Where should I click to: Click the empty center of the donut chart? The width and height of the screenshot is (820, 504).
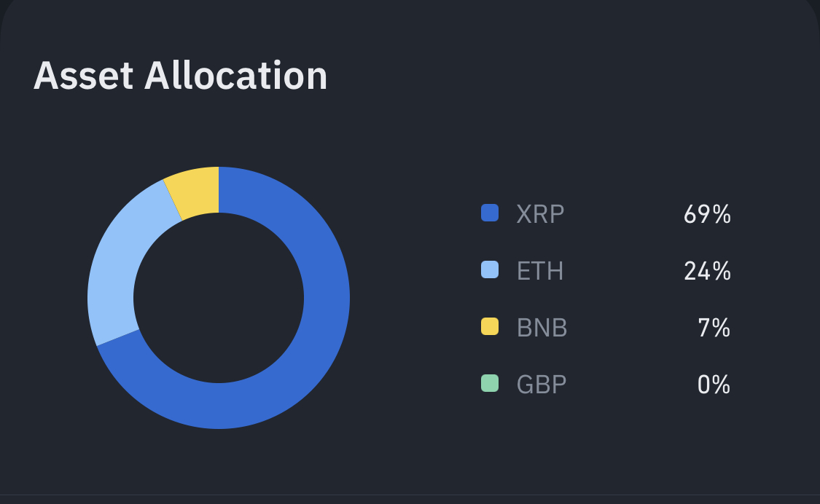click(x=219, y=298)
